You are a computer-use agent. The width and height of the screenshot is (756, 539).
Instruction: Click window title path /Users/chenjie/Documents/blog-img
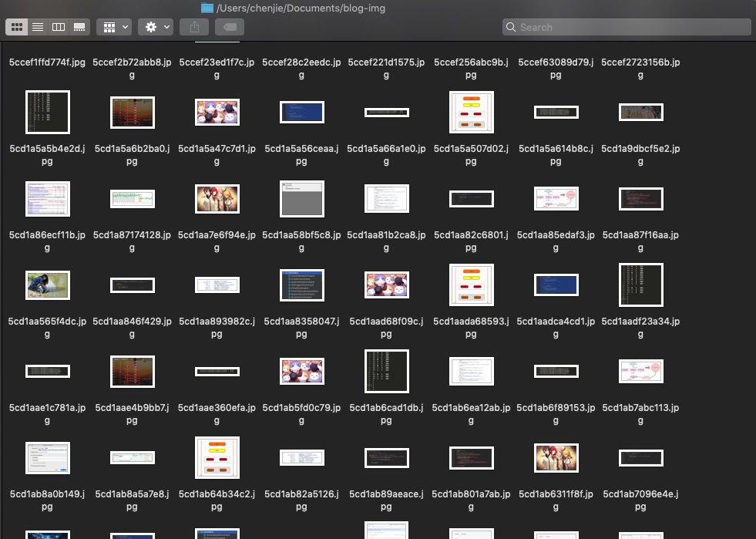tap(301, 8)
